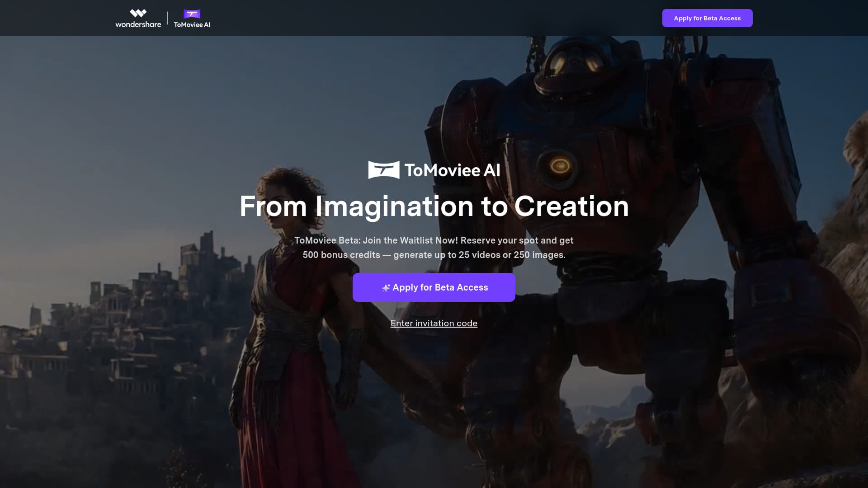The height and width of the screenshot is (488, 868).
Task: Select the hero ToMoviee AI logo
Action: tap(434, 170)
